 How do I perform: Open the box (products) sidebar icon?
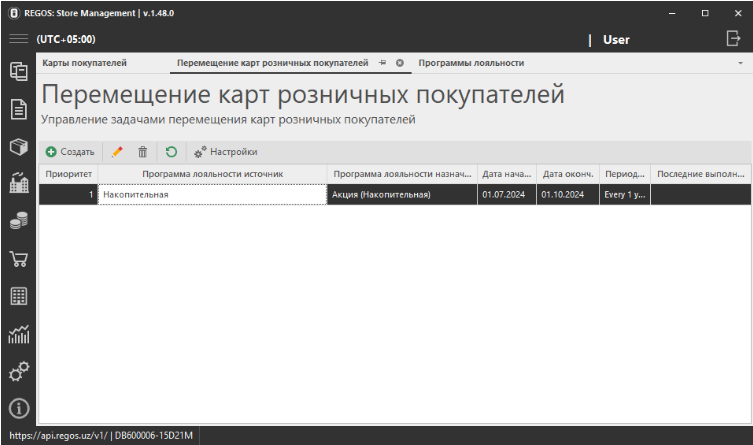click(x=18, y=147)
